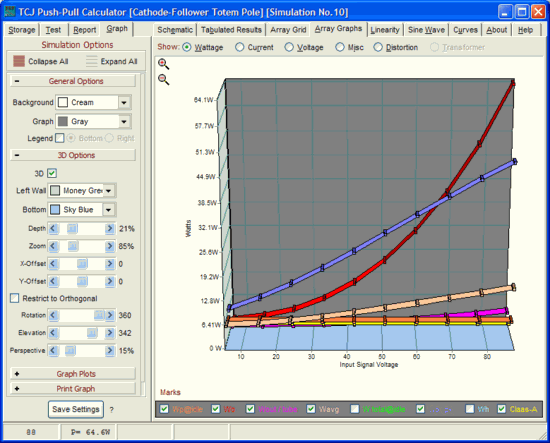550x443 pixels.
Task: Select the Misc radio button
Action: pyautogui.click(x=340, y=47)
